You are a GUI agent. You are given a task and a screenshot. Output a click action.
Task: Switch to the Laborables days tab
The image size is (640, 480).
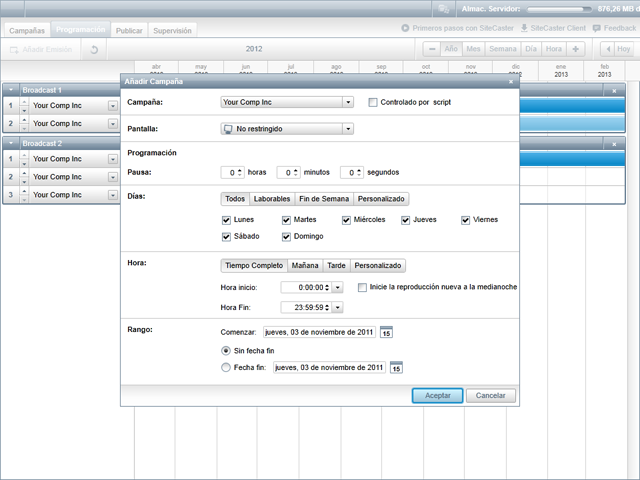click(x=272, y=199)
